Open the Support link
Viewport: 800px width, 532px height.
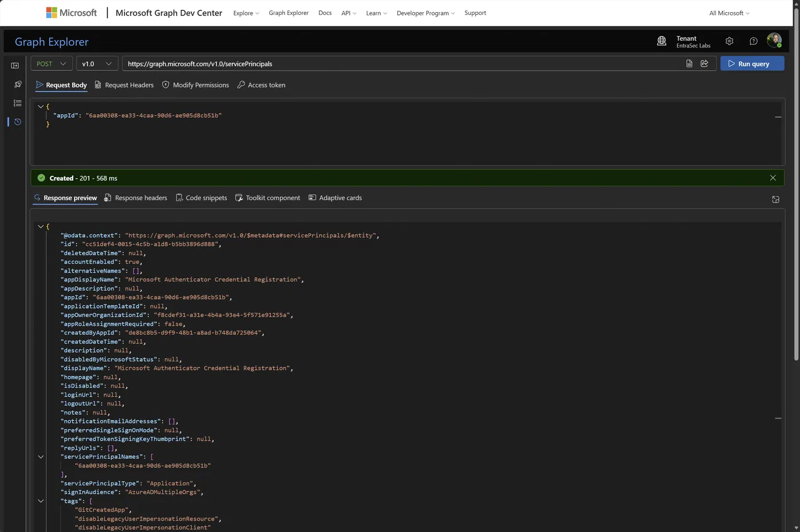click(475, 13)
